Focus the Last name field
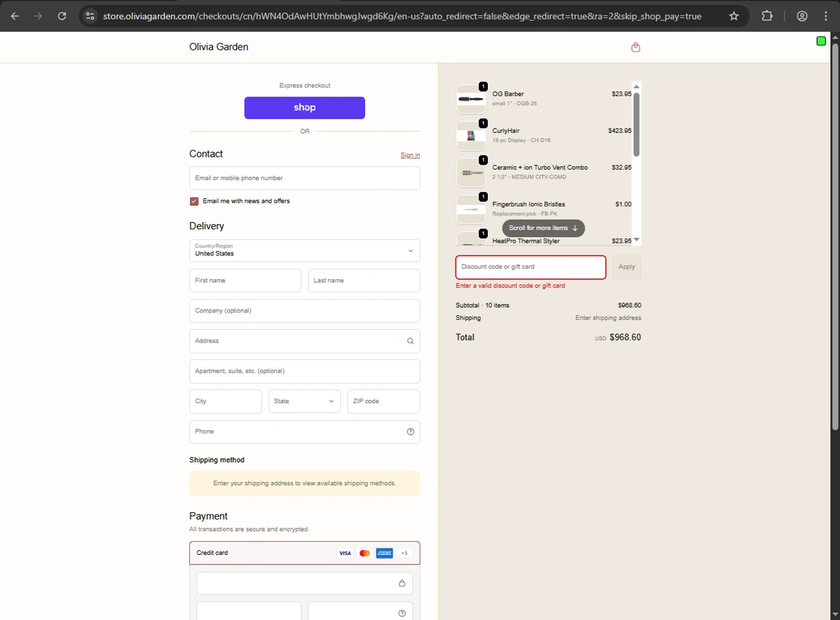This screenshot has width=840, height=620. 364,281
